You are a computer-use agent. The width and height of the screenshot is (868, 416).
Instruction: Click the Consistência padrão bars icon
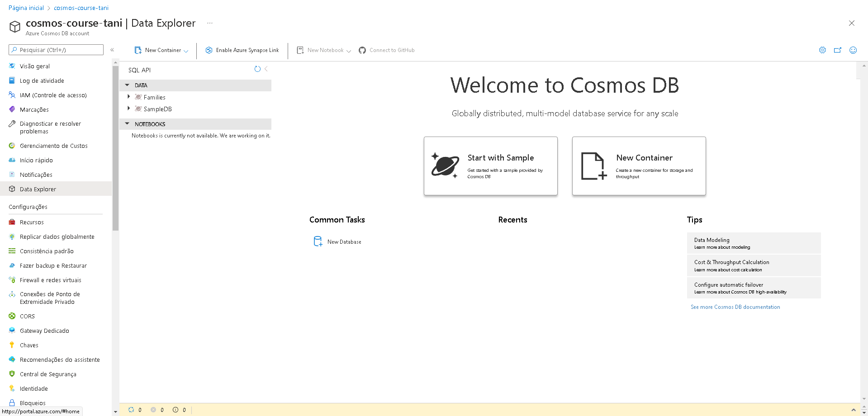click(x=12, y=251)
